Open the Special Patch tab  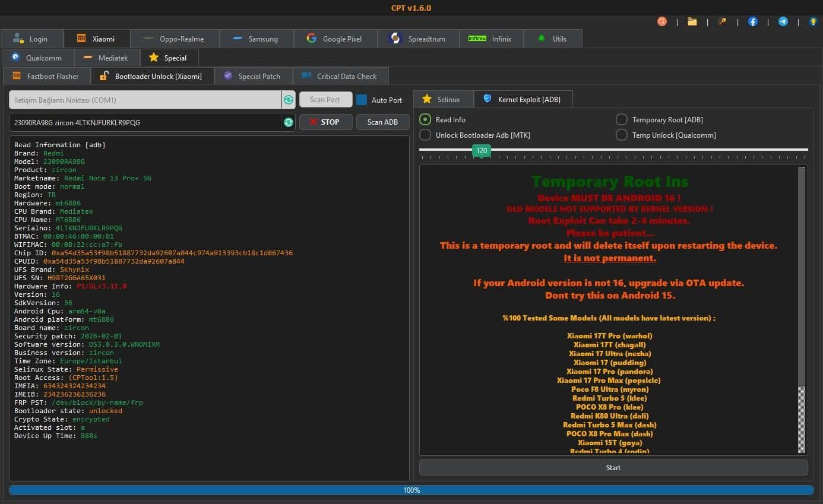pos(254,76)
